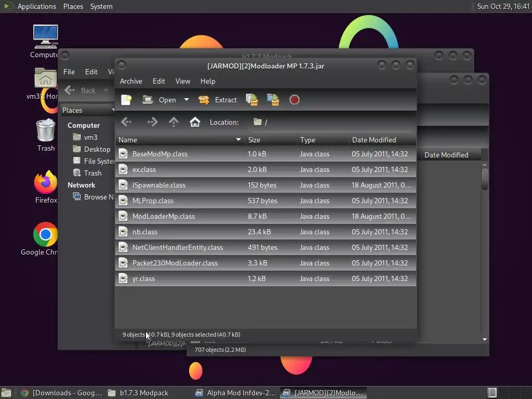The image size is (532, 399).
Task: Open an archive with the Open button
Action: (x=159, y=100)
